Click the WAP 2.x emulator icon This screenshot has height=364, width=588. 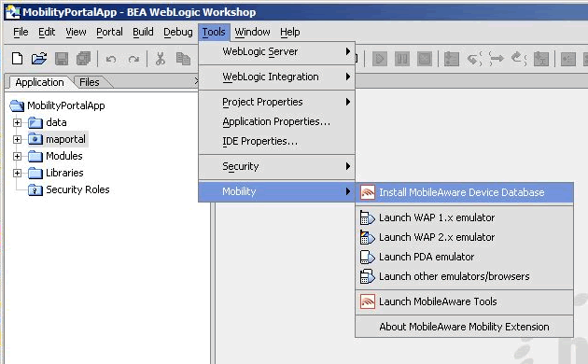point(367,237)
